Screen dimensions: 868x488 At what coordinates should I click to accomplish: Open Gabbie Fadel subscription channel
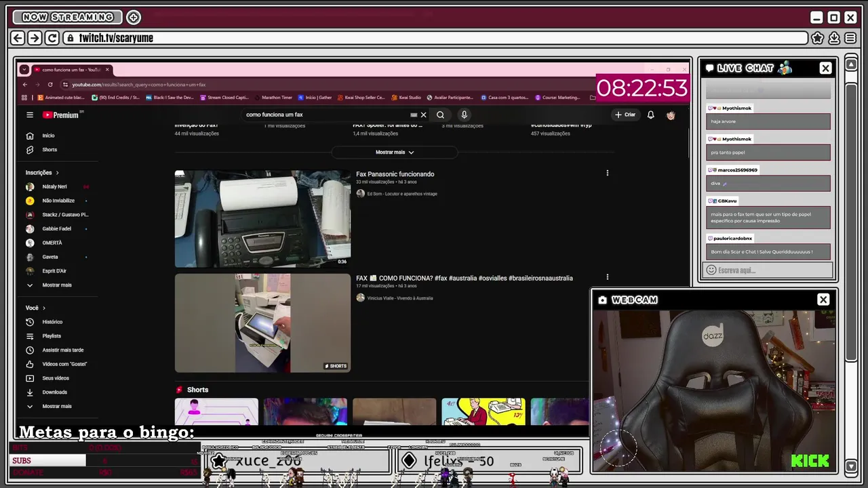pos(58,228)
